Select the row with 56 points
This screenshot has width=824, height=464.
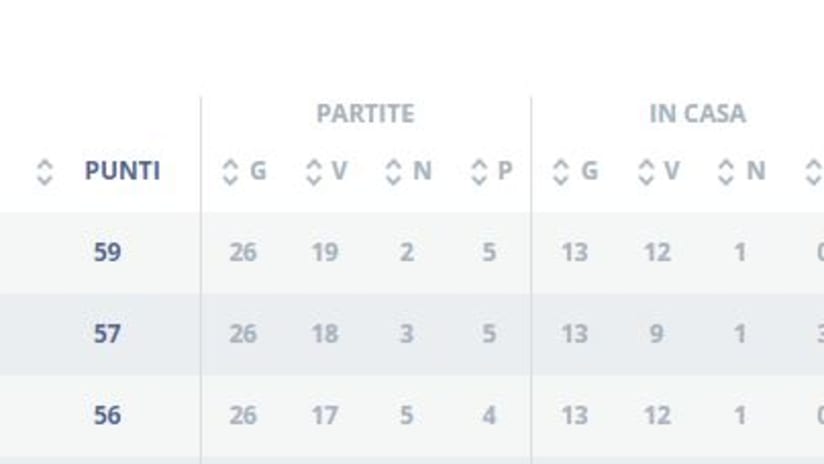tap(412, 415)
